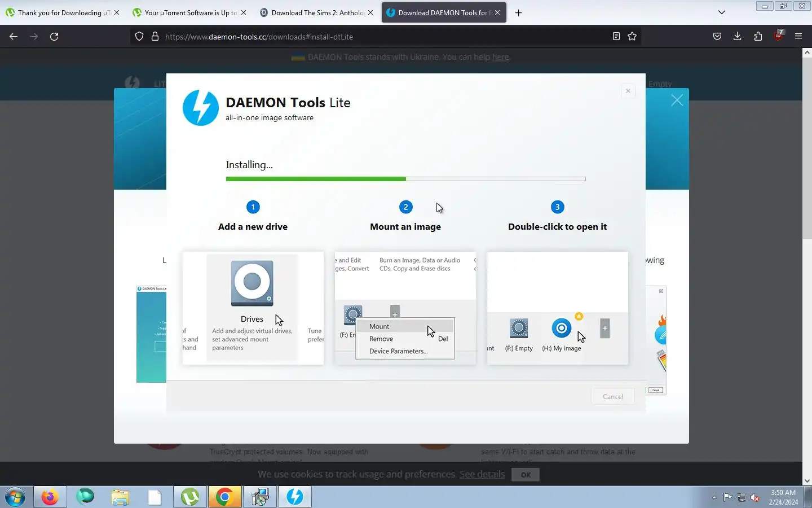Open the blank document taskbar icon
The image size is (812, 508).
coord(155,497)
